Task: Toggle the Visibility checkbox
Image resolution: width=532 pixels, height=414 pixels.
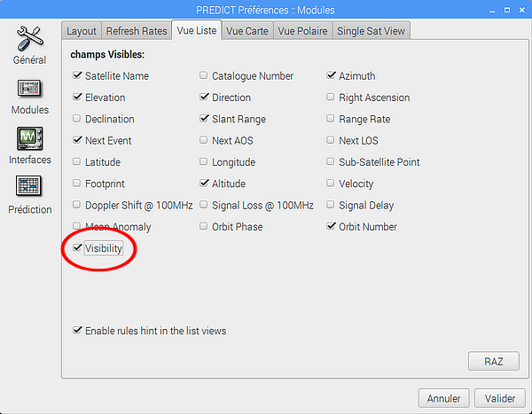Action: tap(77, 247)
